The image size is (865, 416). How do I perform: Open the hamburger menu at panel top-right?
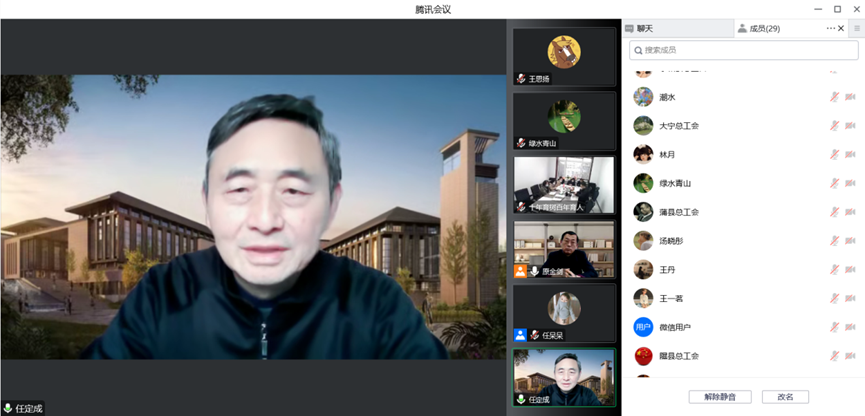856,29
